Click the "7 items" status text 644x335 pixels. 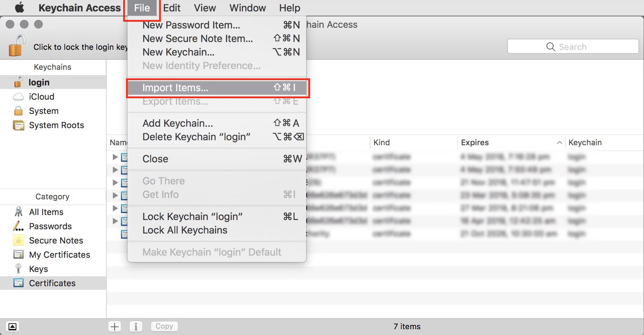click(x=407, y=326)
